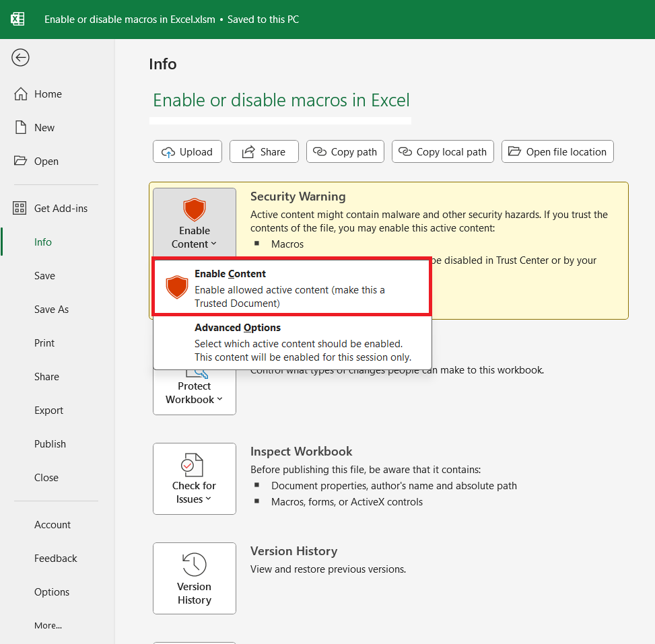655x644 pixels.
Task: Open Feedback from the sidebar
Action: [x=56, y=559]
